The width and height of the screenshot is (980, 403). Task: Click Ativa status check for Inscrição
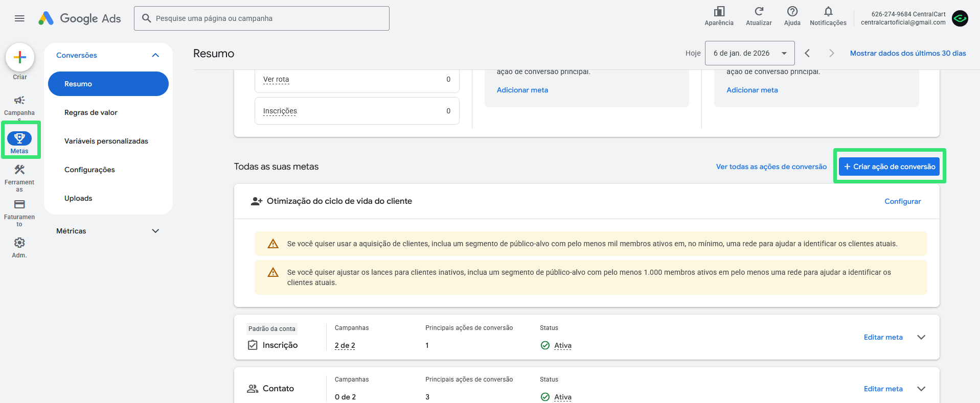tap(545, 345)
